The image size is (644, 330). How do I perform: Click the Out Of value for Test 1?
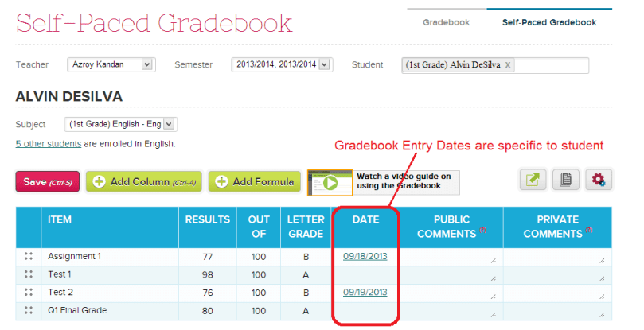pyautogui.click(x=259, y=275)
